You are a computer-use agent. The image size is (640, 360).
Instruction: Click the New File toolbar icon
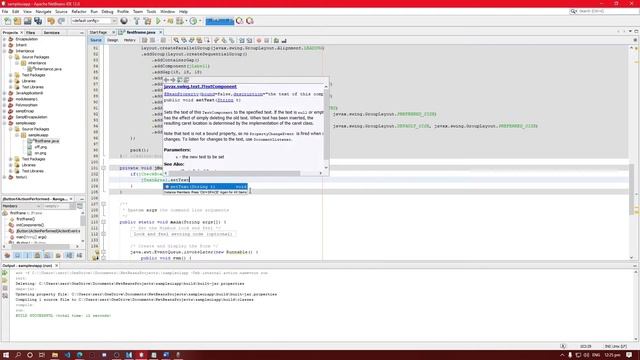(x=7, y=21)
